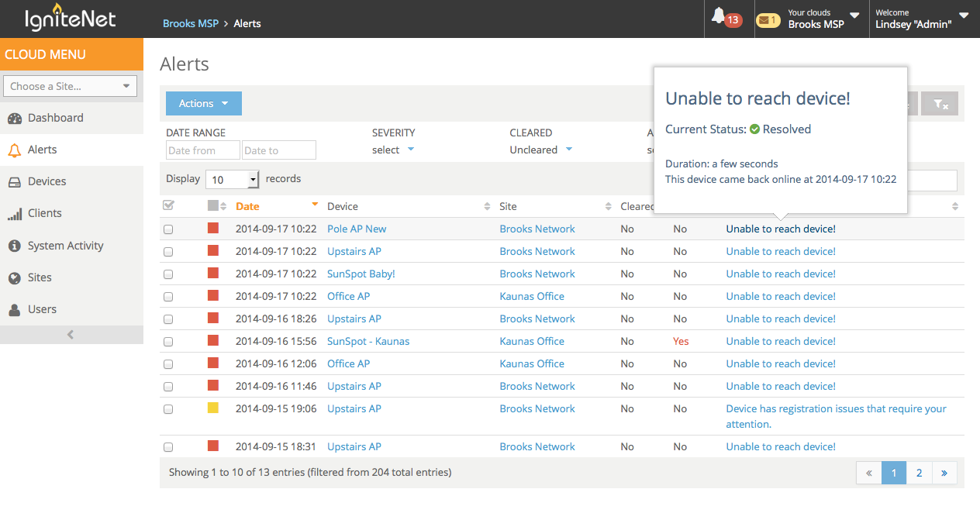Open the Severity select dropdown

coord(393,149)
